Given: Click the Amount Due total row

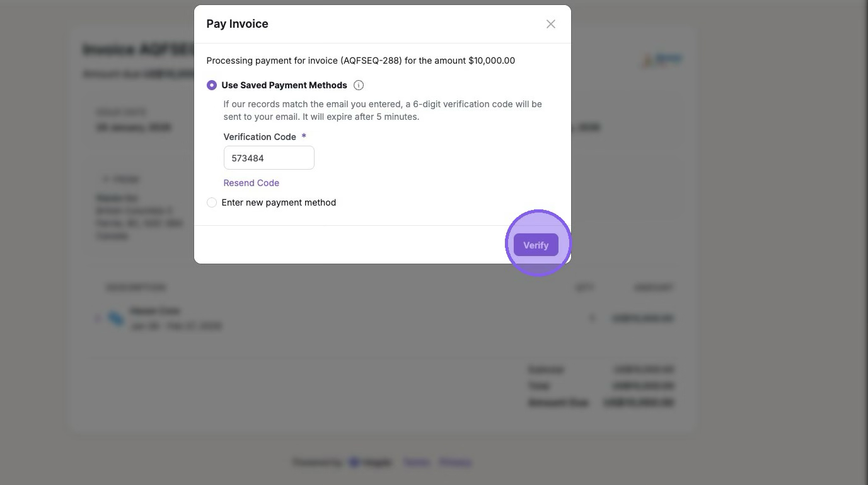Looking at the screenshot, I should point(600,402).
